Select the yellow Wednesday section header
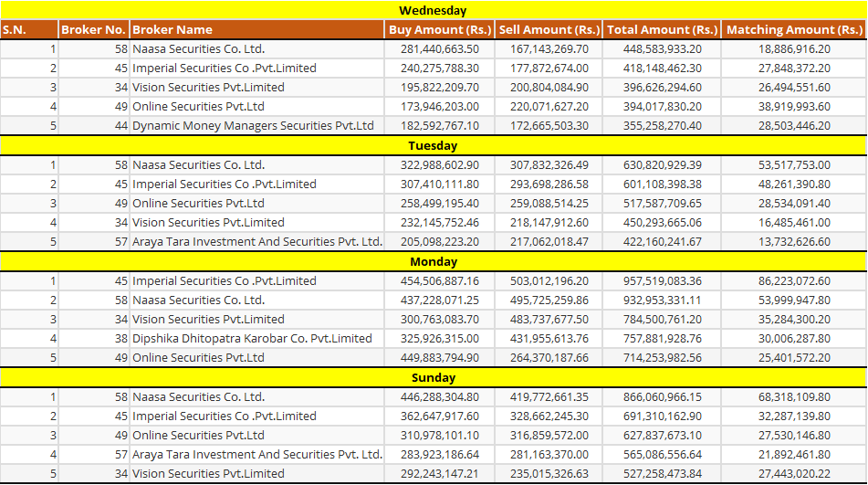 (x=433, y=10)
